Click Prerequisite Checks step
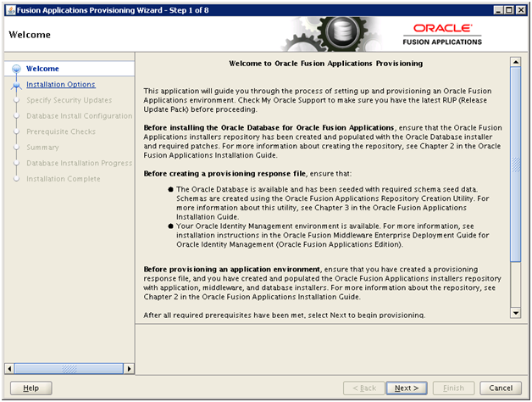The image size is (532, 402). 61,131
